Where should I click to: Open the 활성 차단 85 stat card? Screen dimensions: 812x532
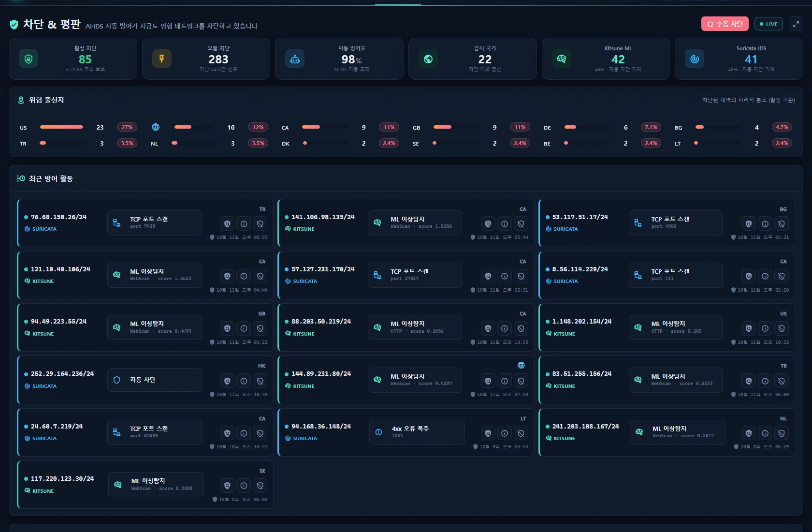(73, 59)
